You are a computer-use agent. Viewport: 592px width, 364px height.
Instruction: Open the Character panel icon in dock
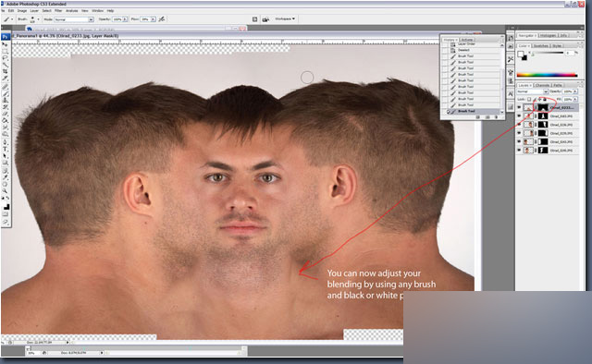[511, 94]
